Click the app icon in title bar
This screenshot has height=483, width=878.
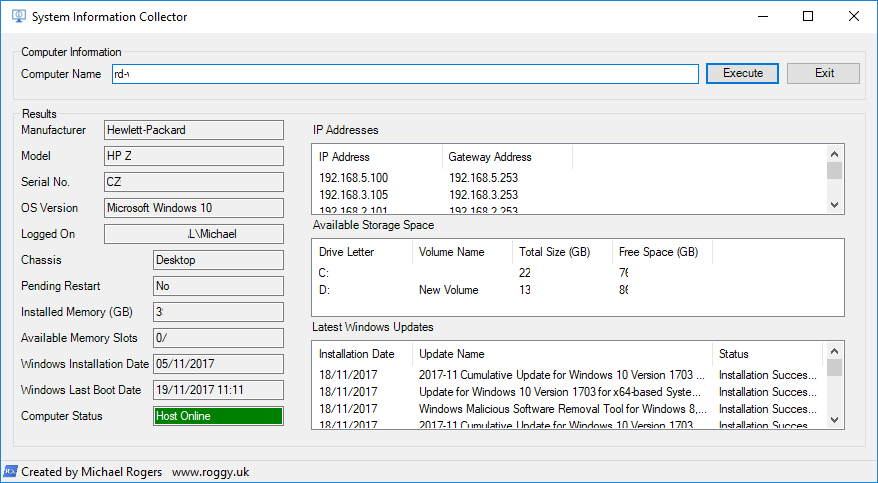[18, 16]
